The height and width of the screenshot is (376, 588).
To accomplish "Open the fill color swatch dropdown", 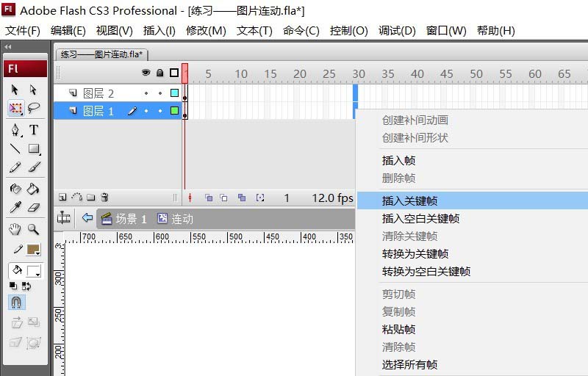I will point(34,272).
